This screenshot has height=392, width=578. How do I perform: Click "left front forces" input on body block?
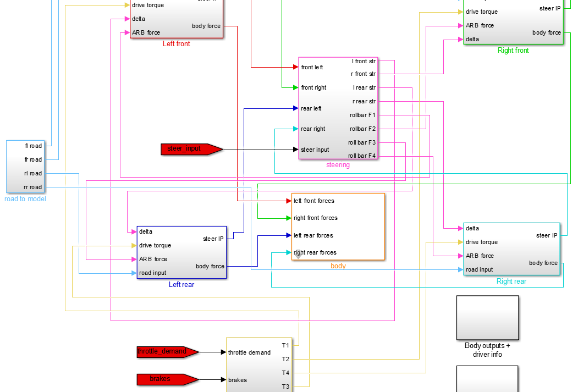click(x=313, y=201)
